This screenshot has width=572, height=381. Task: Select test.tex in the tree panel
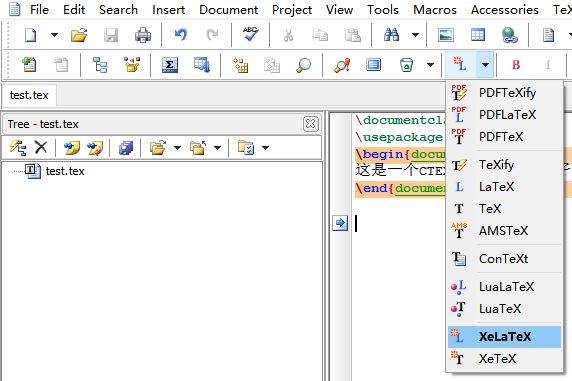[x=65, y=171]
